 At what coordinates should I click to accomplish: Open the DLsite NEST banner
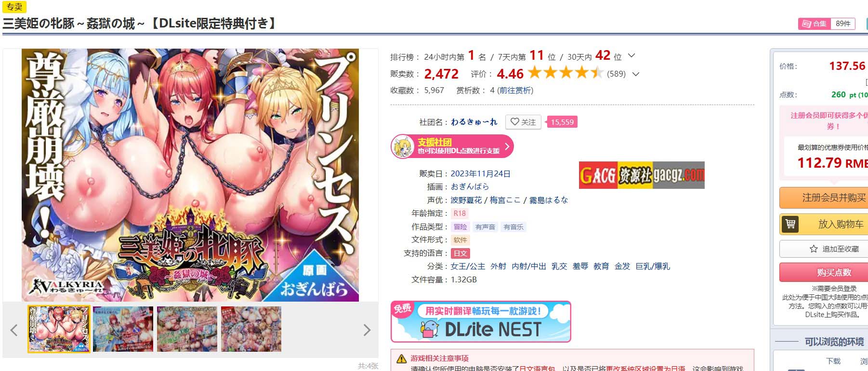click(x=481, y=322)
